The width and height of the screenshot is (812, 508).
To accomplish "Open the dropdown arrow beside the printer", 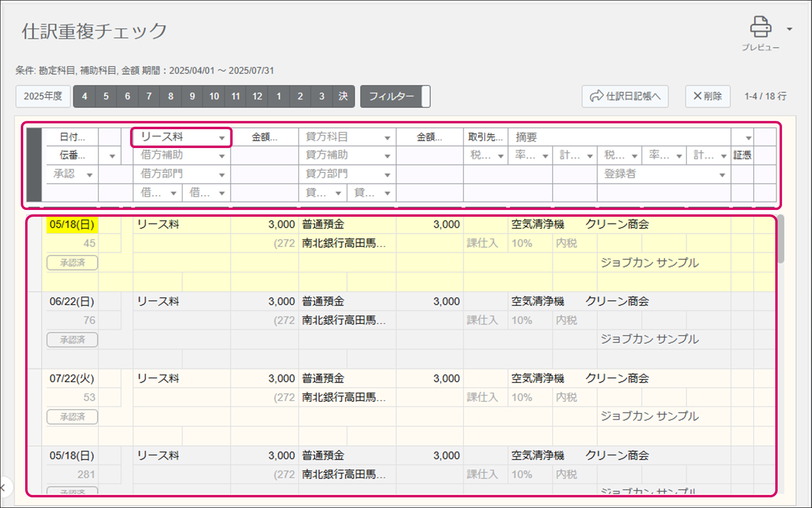I will pyautogui.click(x=789, y=29).
